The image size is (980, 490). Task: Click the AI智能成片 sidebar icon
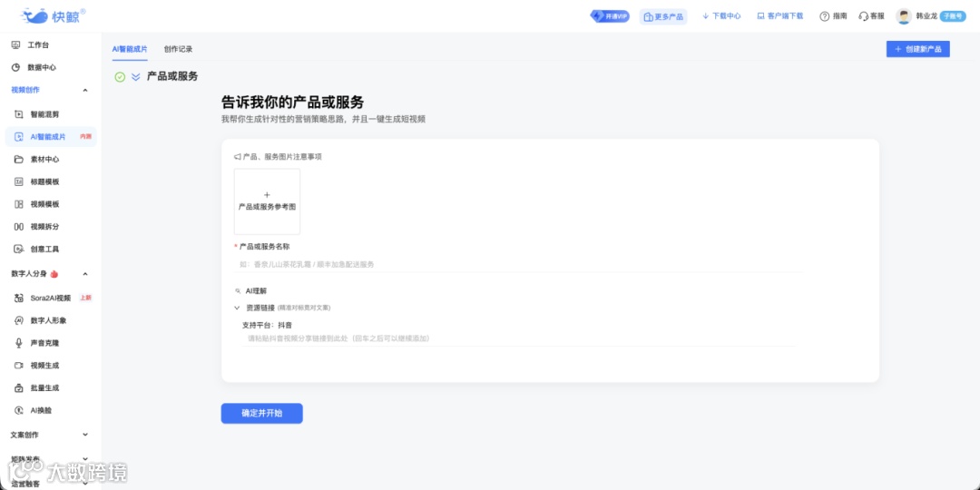pos(19,137)
